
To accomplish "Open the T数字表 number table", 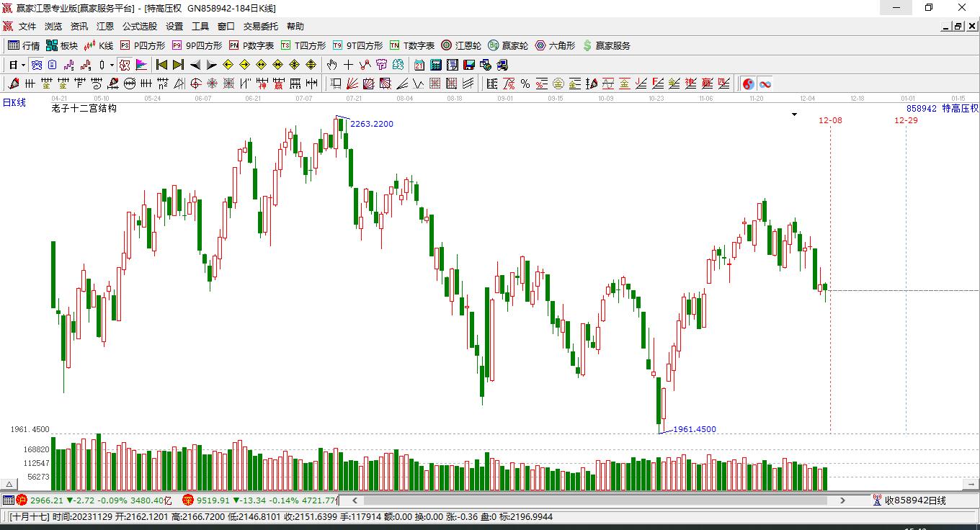I will tap(412, 45).
